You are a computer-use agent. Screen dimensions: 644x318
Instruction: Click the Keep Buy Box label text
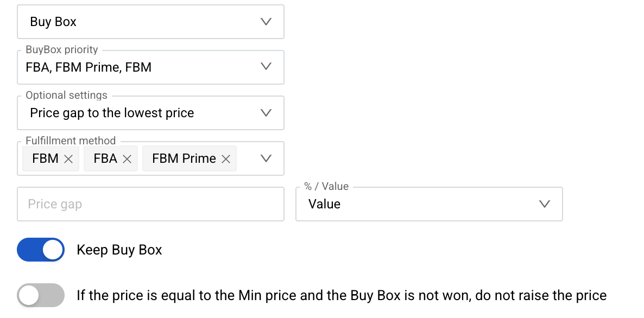pyautogui.click(x=119, y=250)
